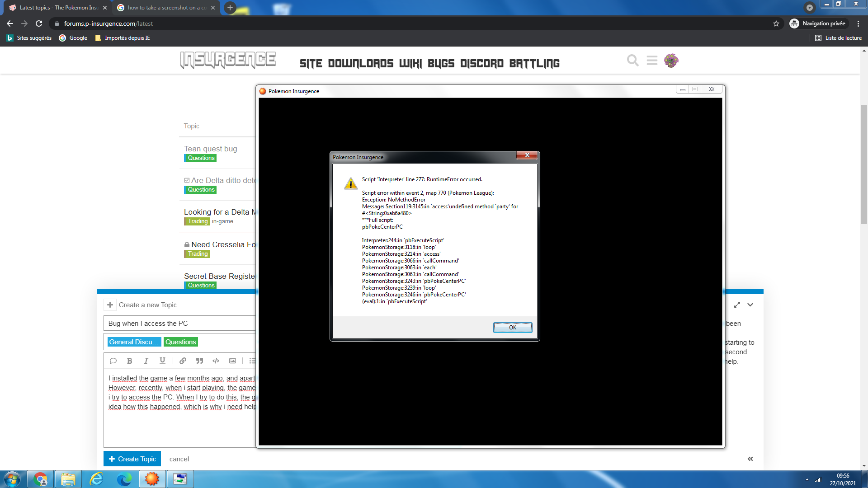
Task: Open the Importés depuis IE folder
Action: [x=123, y=38]
